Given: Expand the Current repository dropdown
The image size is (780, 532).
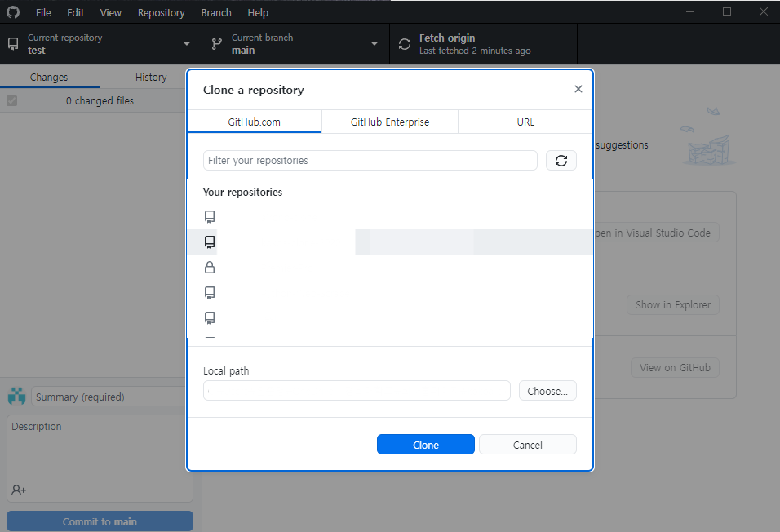Looking at the screenshot, I should (187, 44).
